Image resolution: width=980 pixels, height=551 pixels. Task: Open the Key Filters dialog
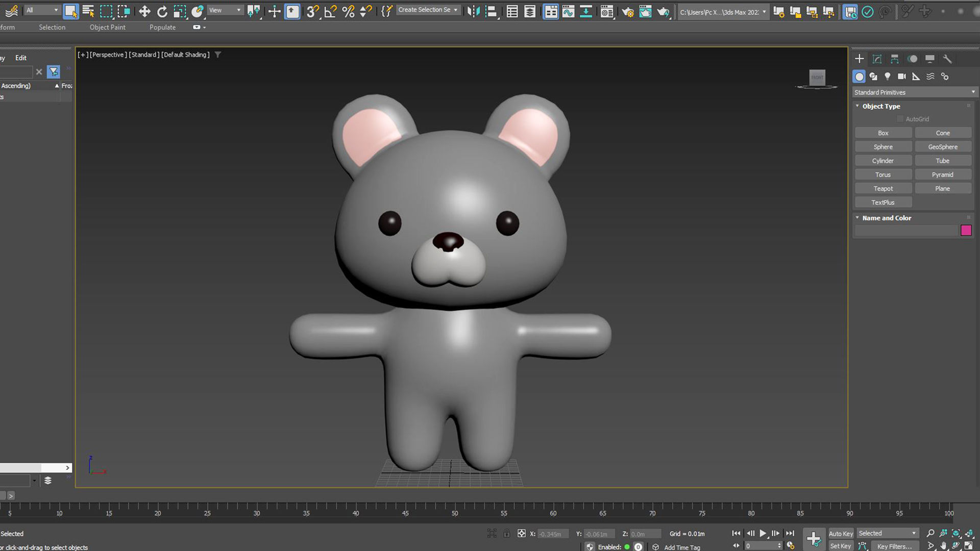[895, 546]
